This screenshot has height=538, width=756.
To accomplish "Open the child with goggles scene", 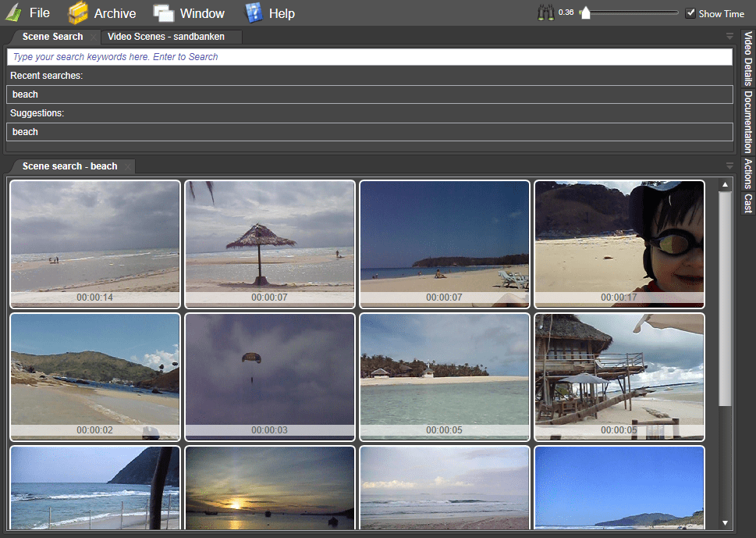I will click(619, 244).
